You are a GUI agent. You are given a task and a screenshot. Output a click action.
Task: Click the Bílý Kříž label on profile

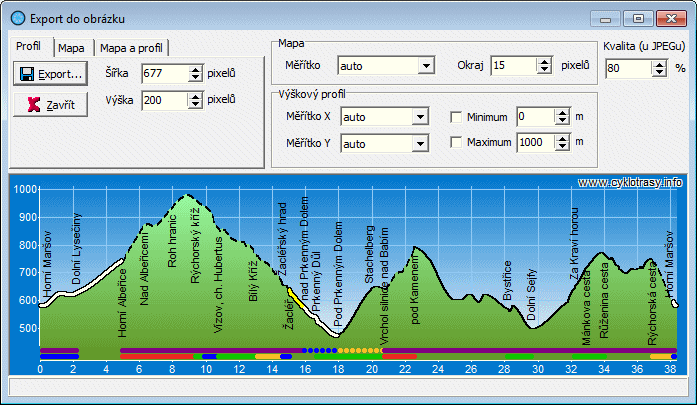pyautogui.click(x=253, y=281)
